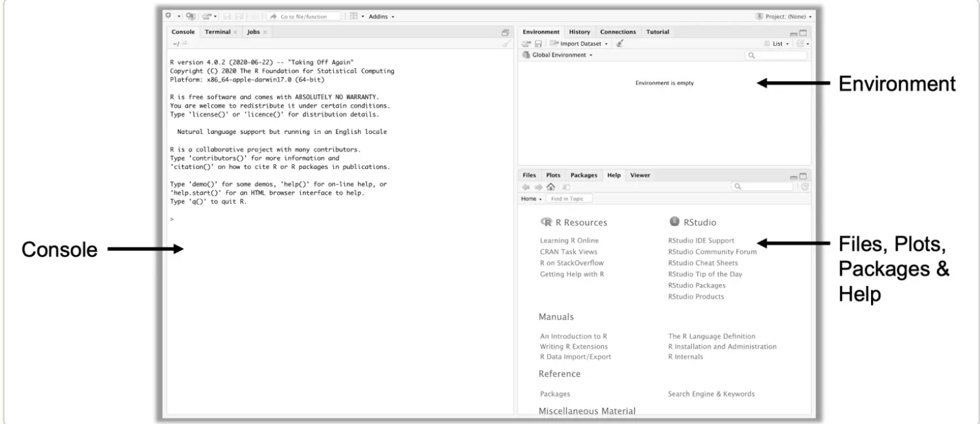The width and height of the screenshot is (980, 424).
Task: Create a new file with the new document icon
Action: coord(168,16)
